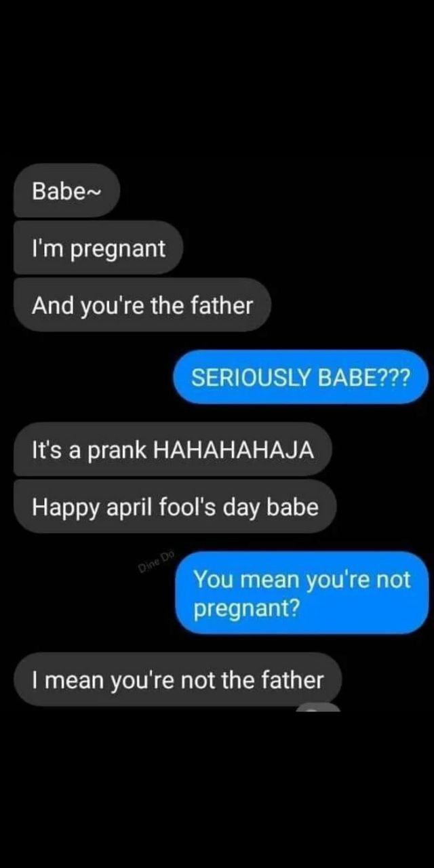This screenshot has height=868, width=434.
Task: Tap the 'Babe~' message bubble
Action: coord(66,191)
